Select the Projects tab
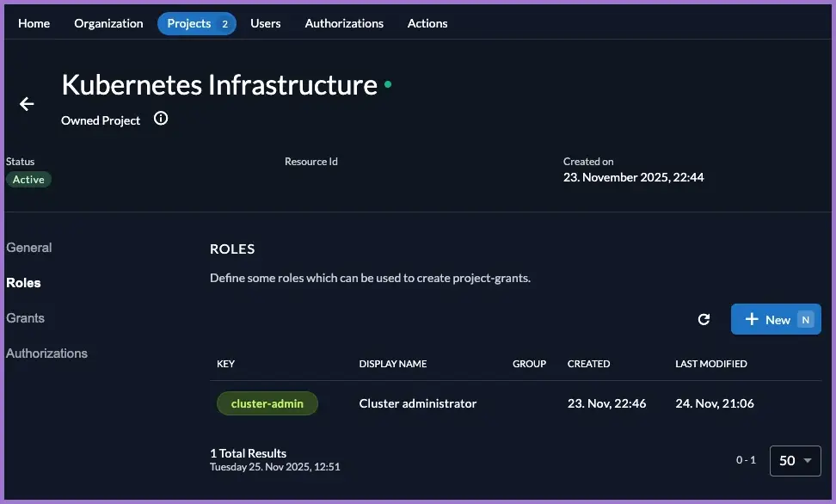This screenshot has width=836, height=504. click(198, 23)
